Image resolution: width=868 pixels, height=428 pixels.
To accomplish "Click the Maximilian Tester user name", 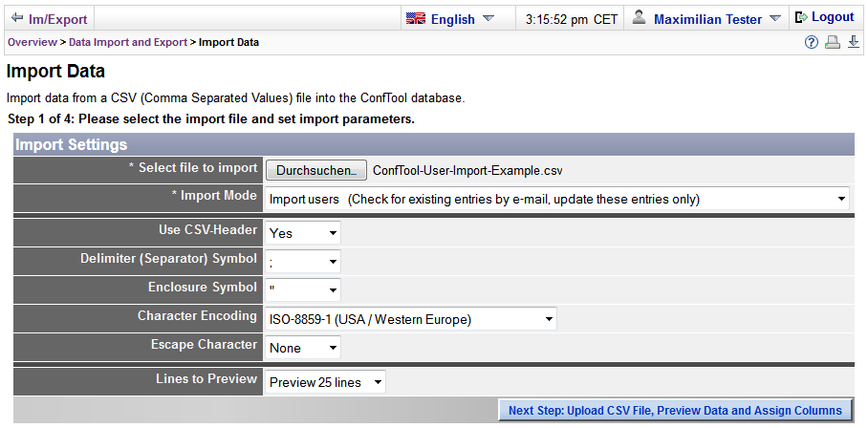I will point(708,19).
